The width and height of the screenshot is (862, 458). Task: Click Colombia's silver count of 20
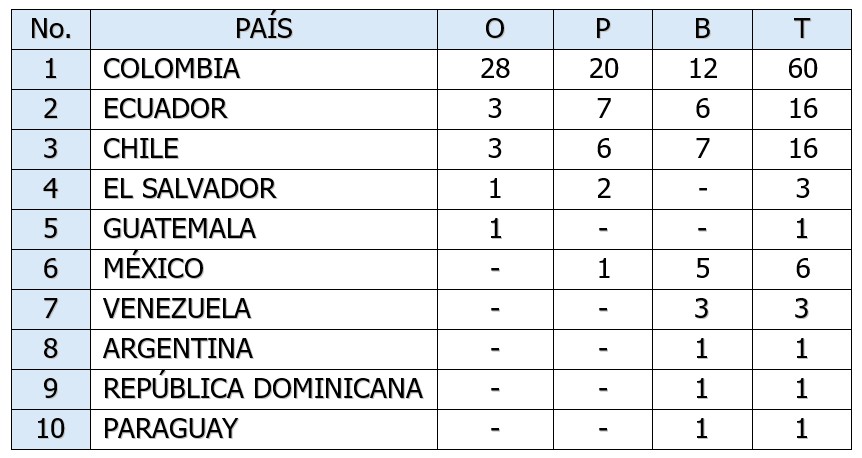coord(602,69)
